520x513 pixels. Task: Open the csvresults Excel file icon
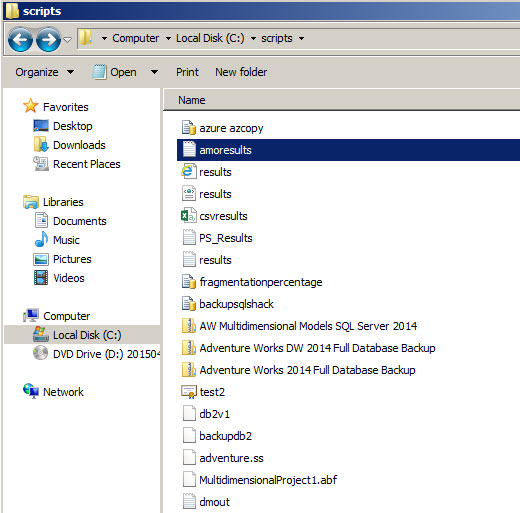[189, 216]
